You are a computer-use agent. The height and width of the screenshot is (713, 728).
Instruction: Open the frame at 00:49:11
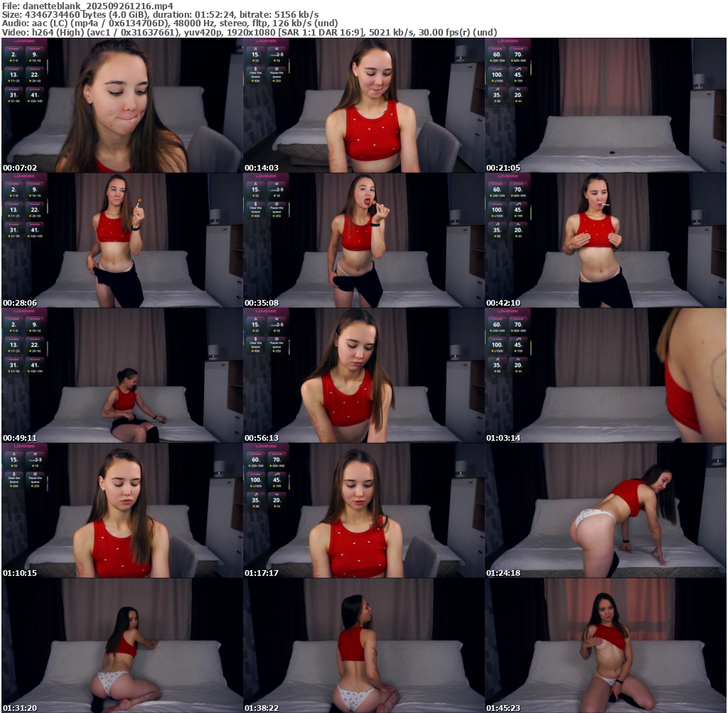click(122, 375)
